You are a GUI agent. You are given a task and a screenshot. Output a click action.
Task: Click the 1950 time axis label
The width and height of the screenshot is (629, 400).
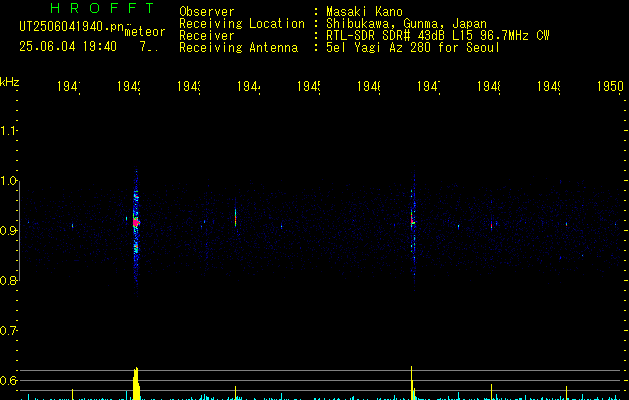[x=610, y=86]
